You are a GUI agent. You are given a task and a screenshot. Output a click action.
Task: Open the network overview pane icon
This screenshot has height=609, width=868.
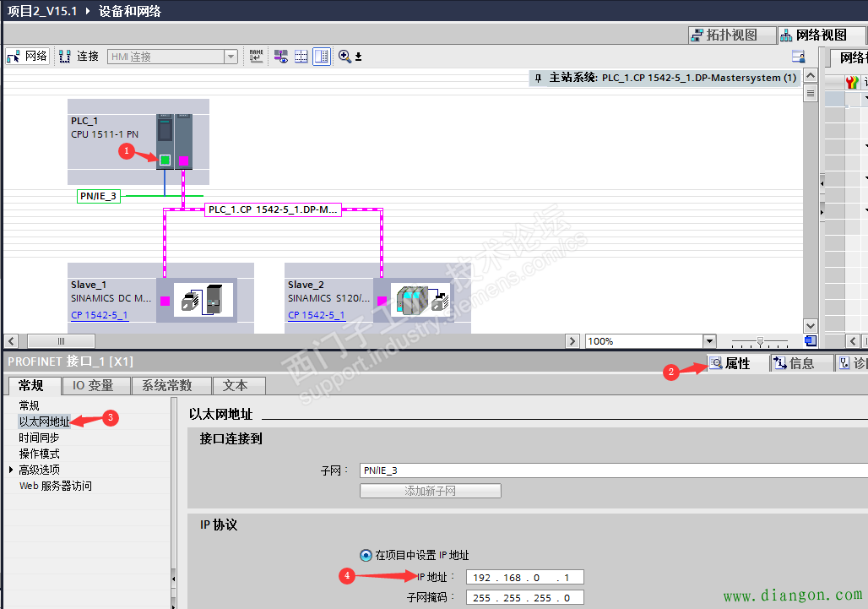[x=322, y=56]
